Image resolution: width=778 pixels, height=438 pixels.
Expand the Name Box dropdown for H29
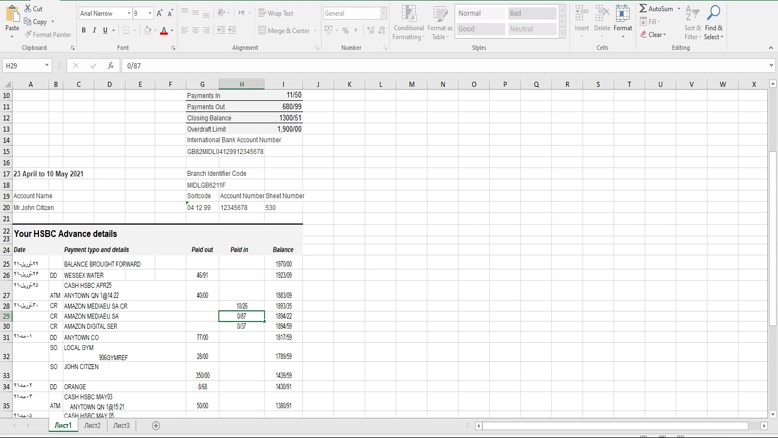47,66
